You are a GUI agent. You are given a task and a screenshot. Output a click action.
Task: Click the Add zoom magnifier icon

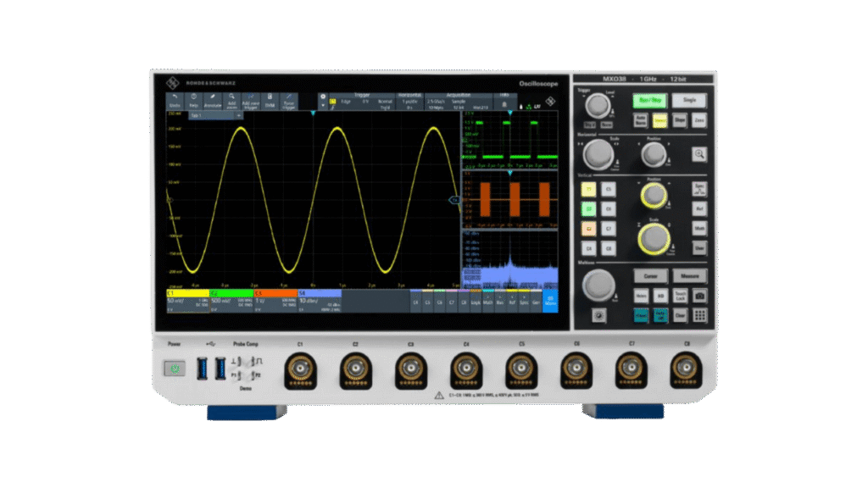point(231,101)
